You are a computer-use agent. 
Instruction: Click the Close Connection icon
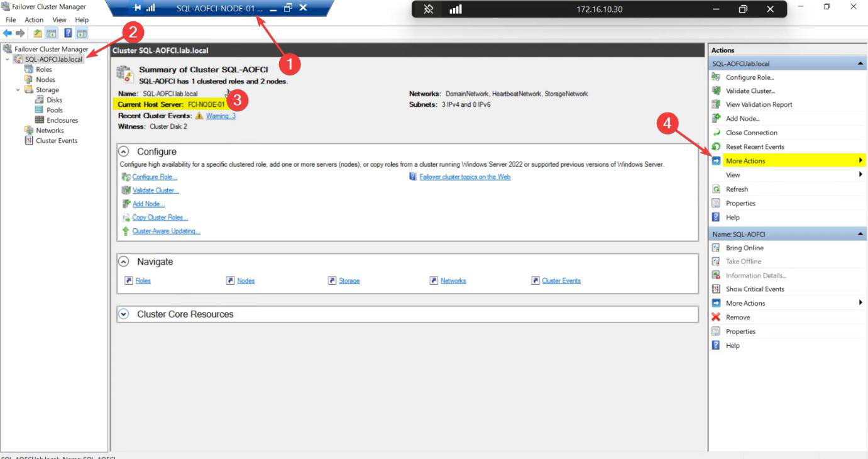pyautogui.click(x=715, y=133)
